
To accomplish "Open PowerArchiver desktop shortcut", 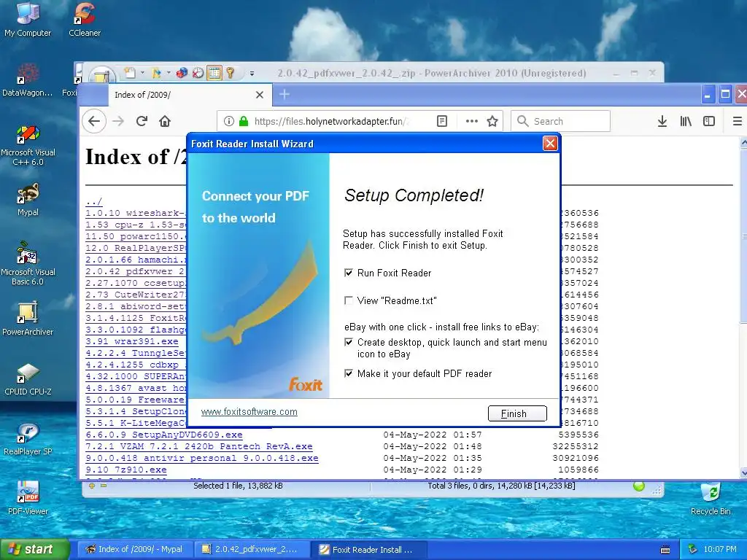I will [x=28, y=319].
